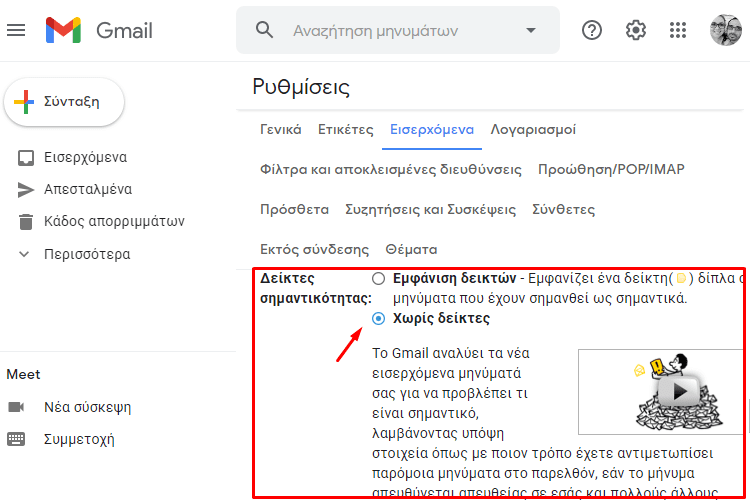Click the camera icon for Νέα σύσκεψη
The width and height of the screenshot is (750, 500).
pyautogui.click(x=16, y=407)
